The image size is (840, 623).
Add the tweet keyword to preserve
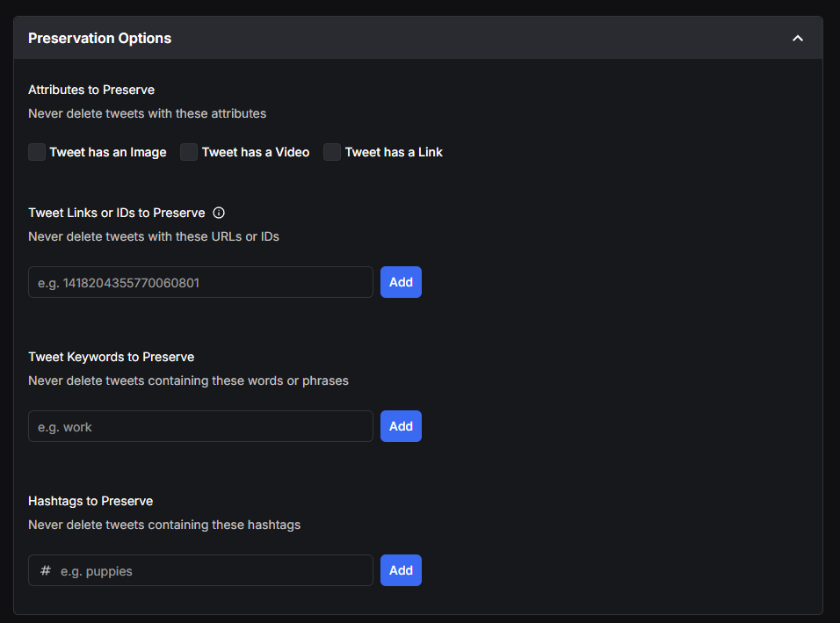click(x=401, y=426)
